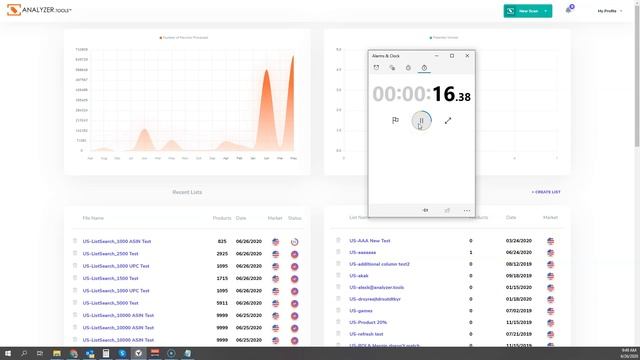Open the US-games list
Screen dimensions: 640x360
[x=361, y=311]
